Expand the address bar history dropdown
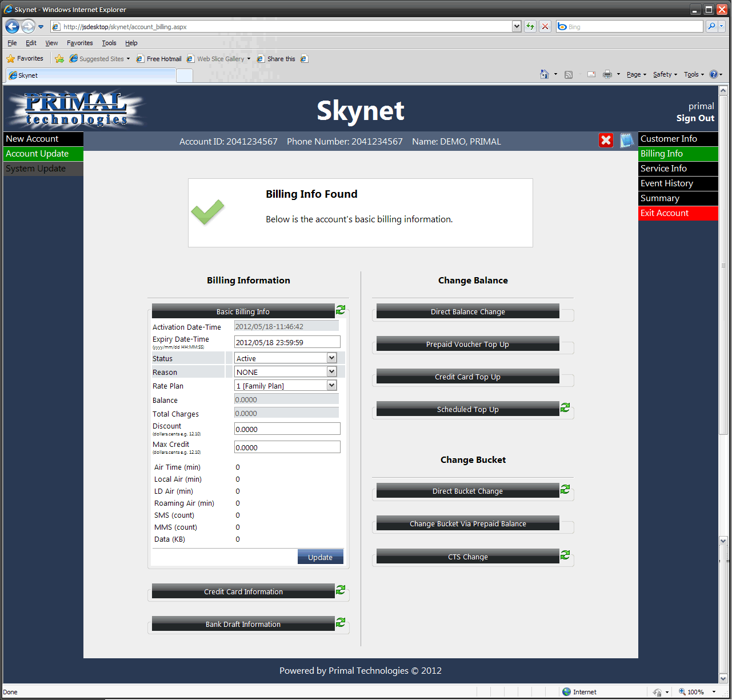The image size is (732, 700). pyautogui.click(x=517, y=26)
